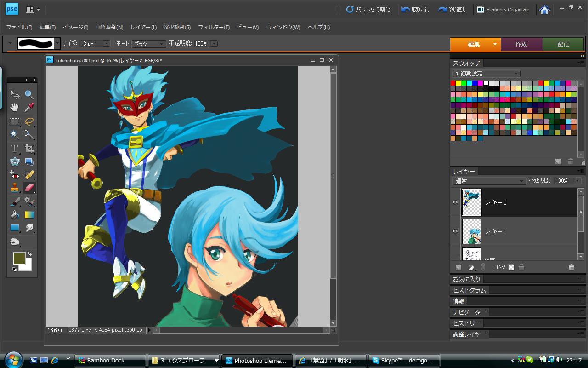The width and height of the screenshot is (588, 368).
Task: Select the Horizontal Type tool
Action: click(x=15, y=148)
